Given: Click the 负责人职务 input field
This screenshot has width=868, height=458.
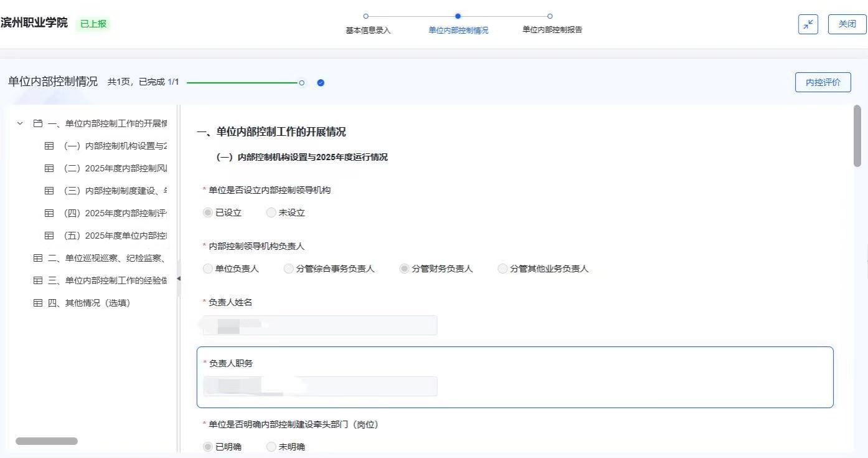Looking at the screenshot, I should click(320, 386).
